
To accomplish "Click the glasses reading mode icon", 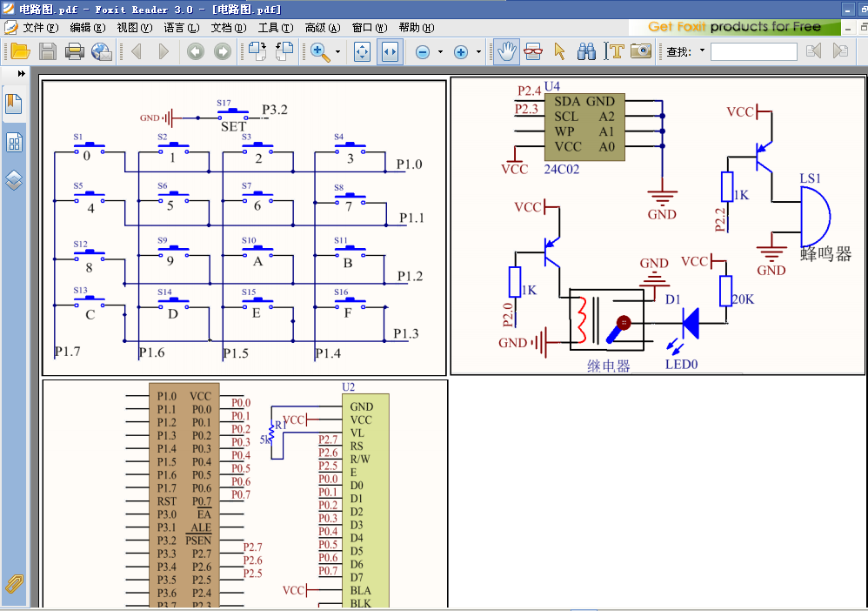I will coord(533,51).
